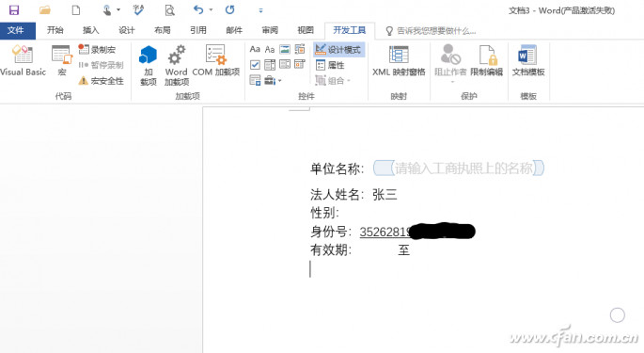Viewport: 644px width, 353px height.
Task: Toggle 设计模式 design mode off
Action: (x=338, y=50)
